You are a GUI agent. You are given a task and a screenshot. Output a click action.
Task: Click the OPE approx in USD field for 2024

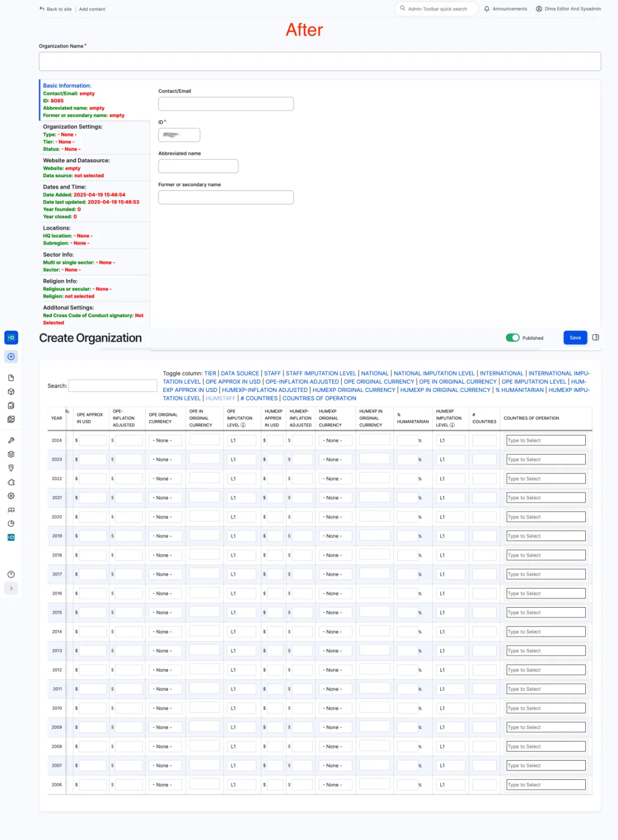tap(93, 441)
